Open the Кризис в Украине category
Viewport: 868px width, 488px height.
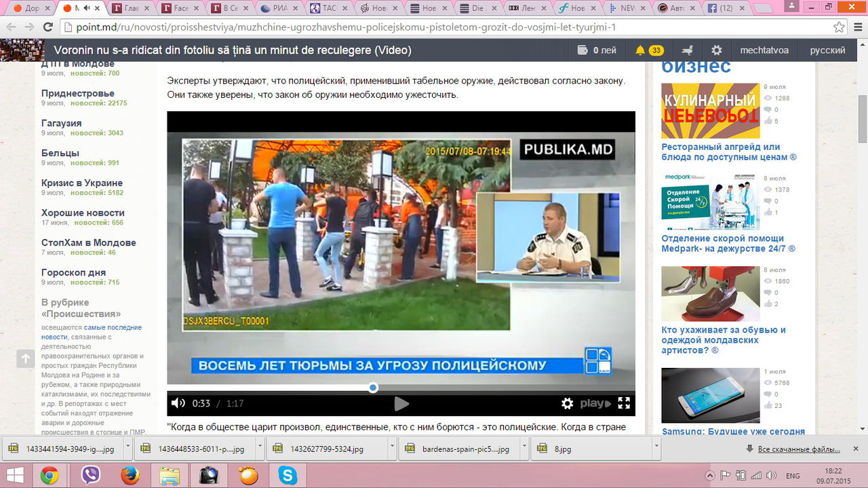click(82, 183)
